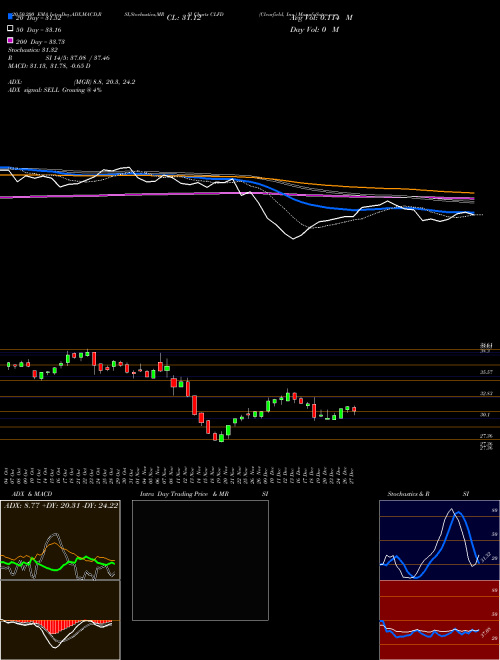Image resolution: width=500 pixels, height=660 pixels.
Task: Click the 'Intra Day Trading Price & MR' title
Action: point(184,494)
